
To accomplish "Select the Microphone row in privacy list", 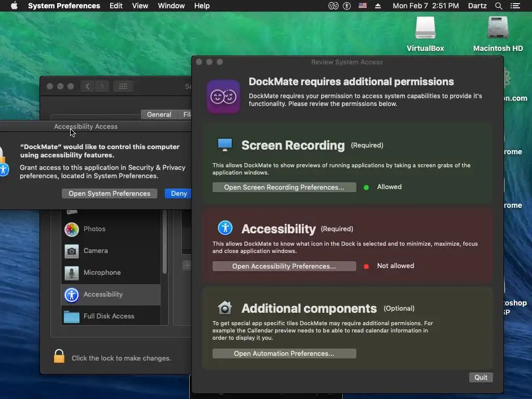I will (111, 273).
